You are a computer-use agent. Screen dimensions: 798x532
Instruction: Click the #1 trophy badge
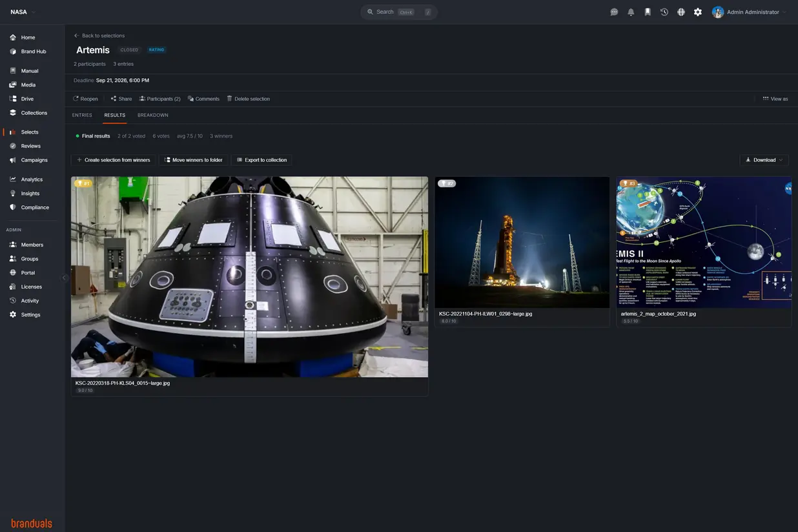[83, 183]
